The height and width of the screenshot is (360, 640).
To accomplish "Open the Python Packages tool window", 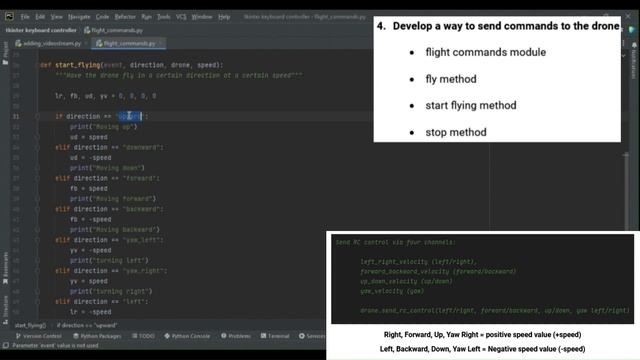I will click(x=97, y=336).
